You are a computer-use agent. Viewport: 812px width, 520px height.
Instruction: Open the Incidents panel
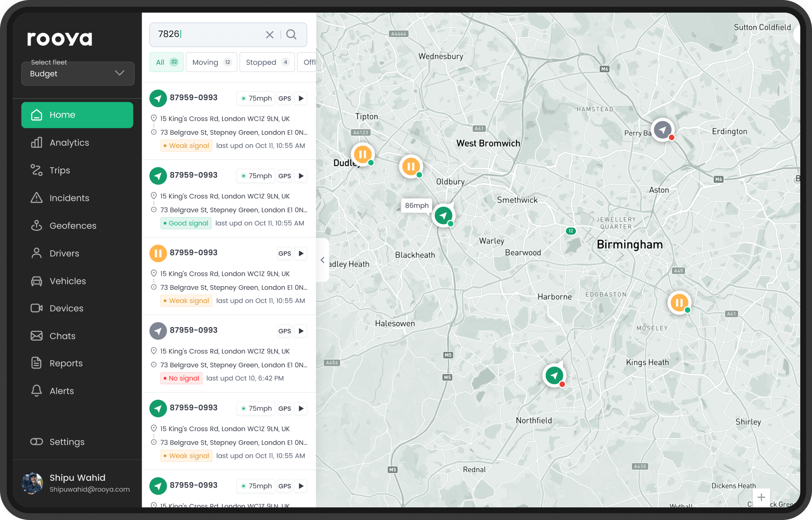point(69,198)
